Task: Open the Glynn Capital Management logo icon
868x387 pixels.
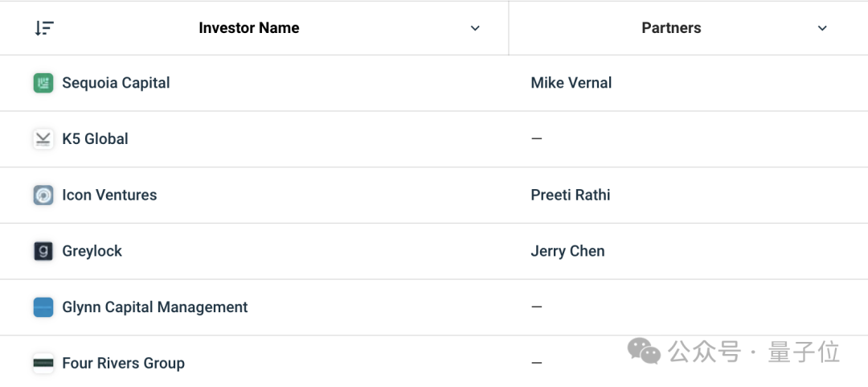Action: pyautogui.click(x=43, y=307)
